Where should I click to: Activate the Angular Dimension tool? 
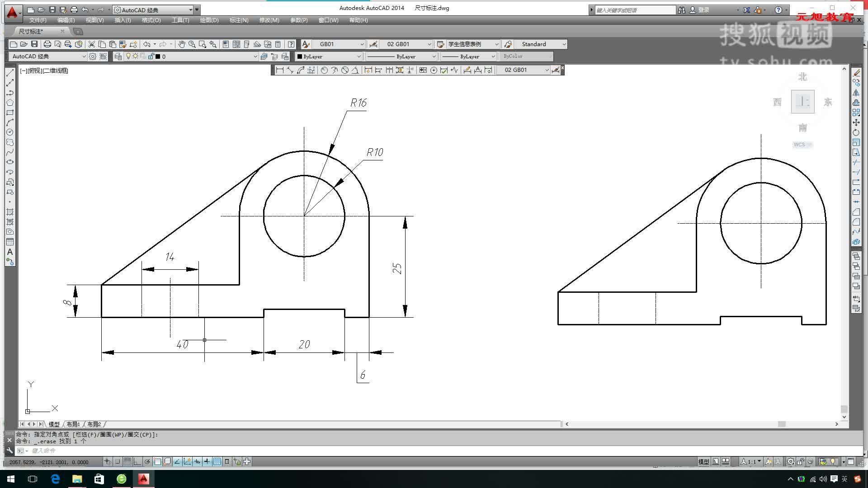click(x=356, y=70)
